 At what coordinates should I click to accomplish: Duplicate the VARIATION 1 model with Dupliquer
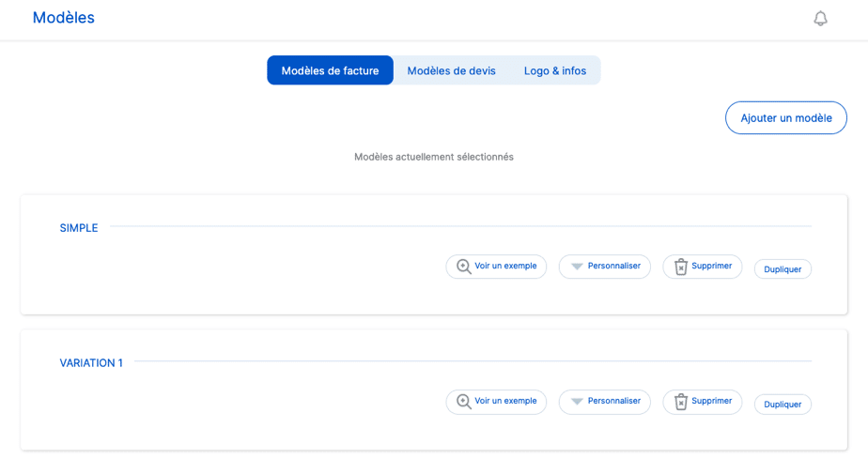pos(783,405)
